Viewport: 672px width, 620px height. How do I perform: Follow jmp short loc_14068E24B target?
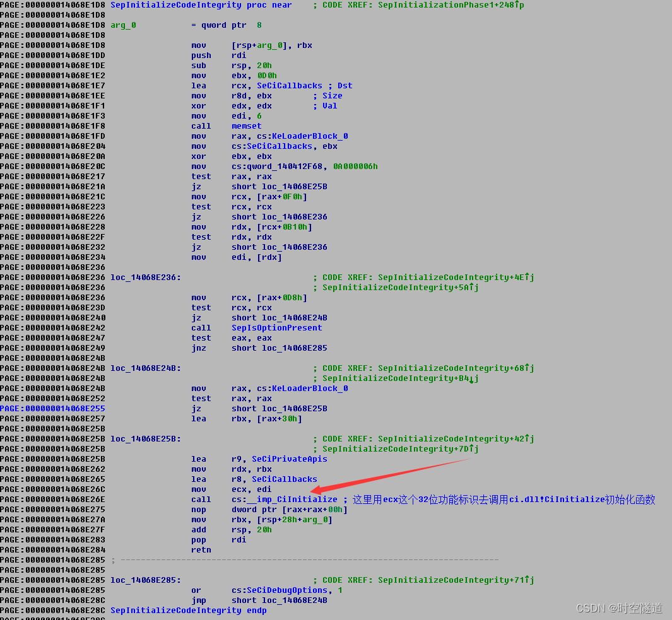pos(295,600)
